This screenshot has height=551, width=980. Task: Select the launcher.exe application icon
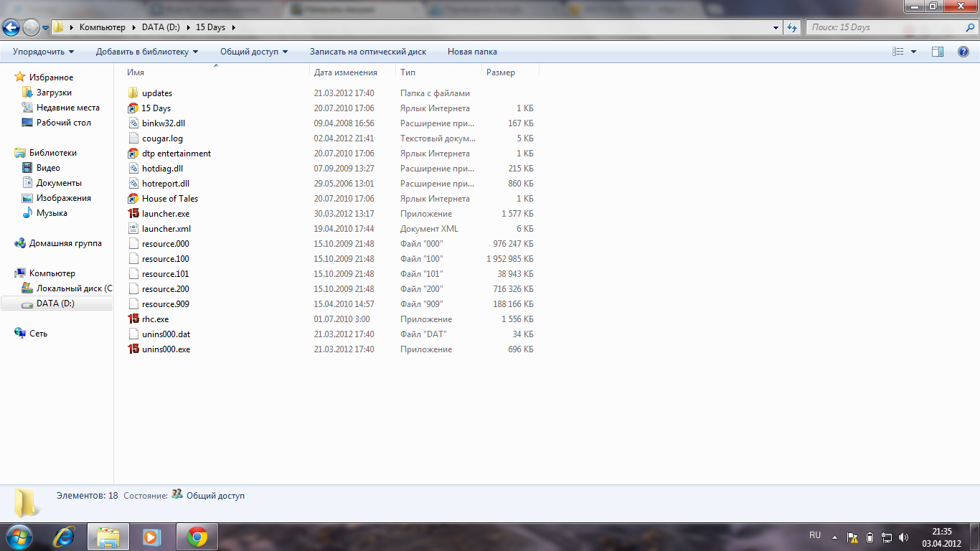133,214
